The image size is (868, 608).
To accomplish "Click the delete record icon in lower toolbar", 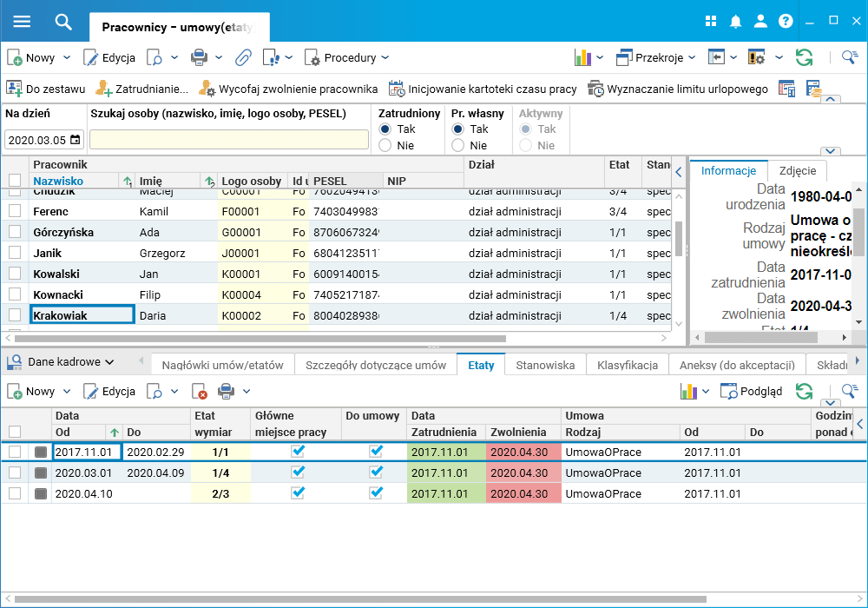I will pyautogui.click(x=199, y=392).
